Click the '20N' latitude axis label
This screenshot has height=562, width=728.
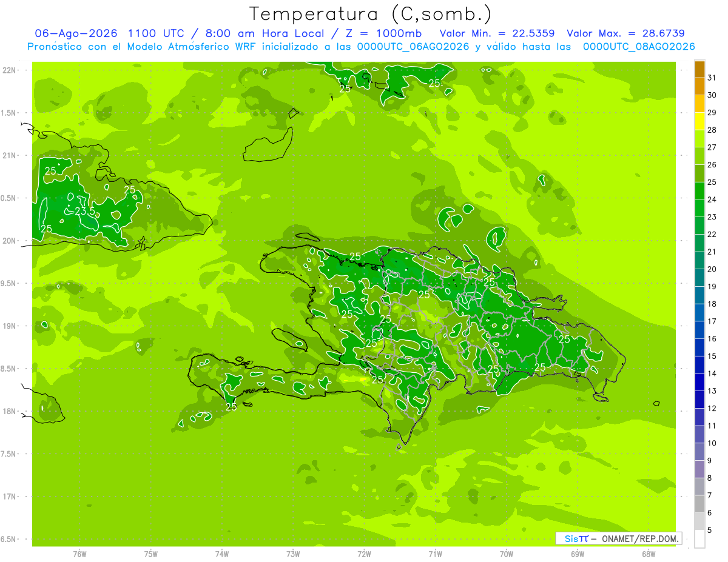point(10,241)
